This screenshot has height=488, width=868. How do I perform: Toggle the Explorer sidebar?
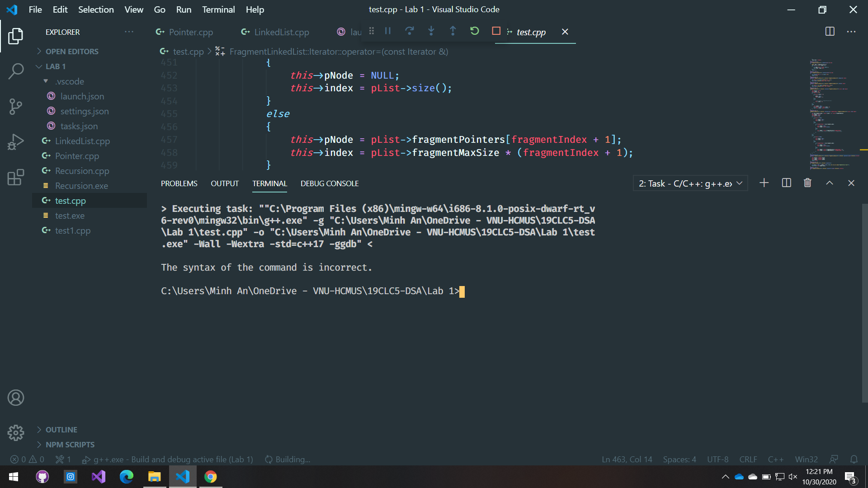16,36
